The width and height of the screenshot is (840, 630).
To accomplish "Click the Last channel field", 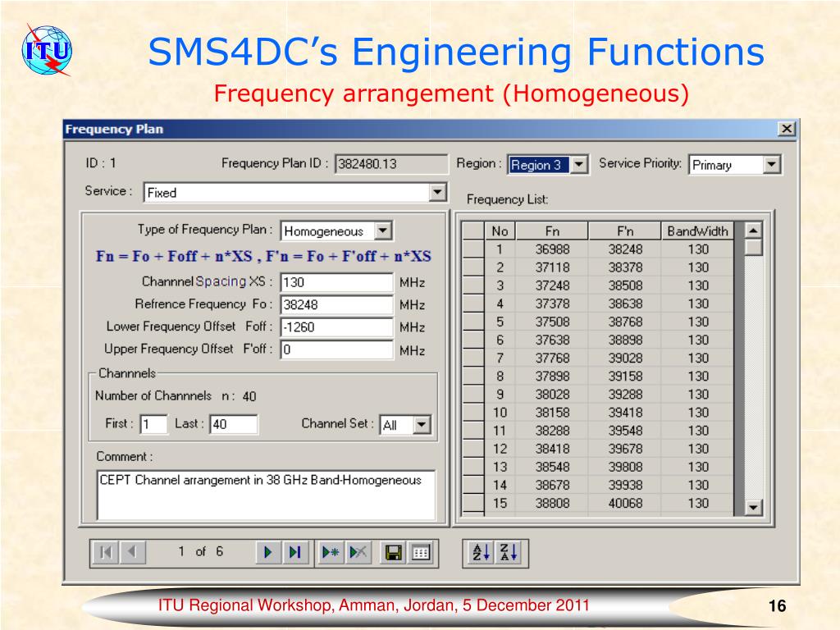I will tap(234, 424).
